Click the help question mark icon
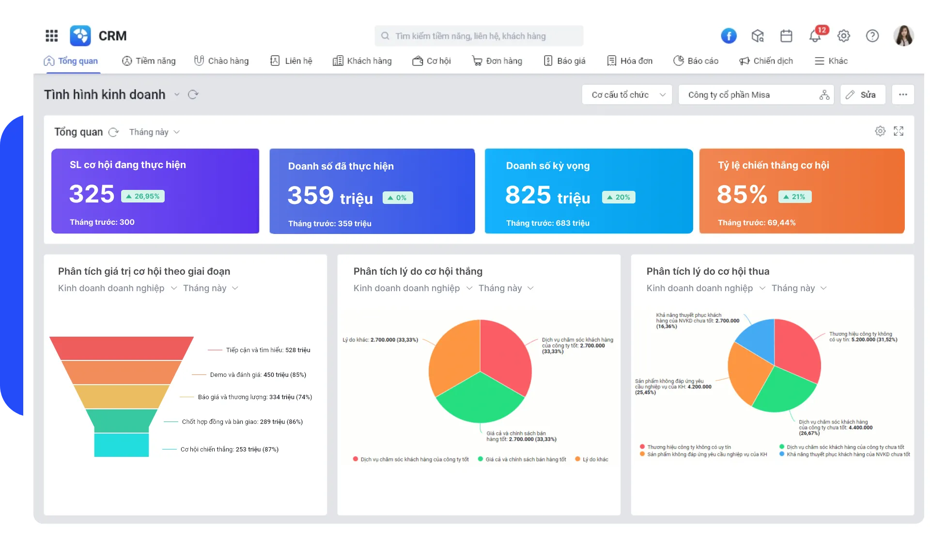The image size is (930, 560). pos(872,36)
